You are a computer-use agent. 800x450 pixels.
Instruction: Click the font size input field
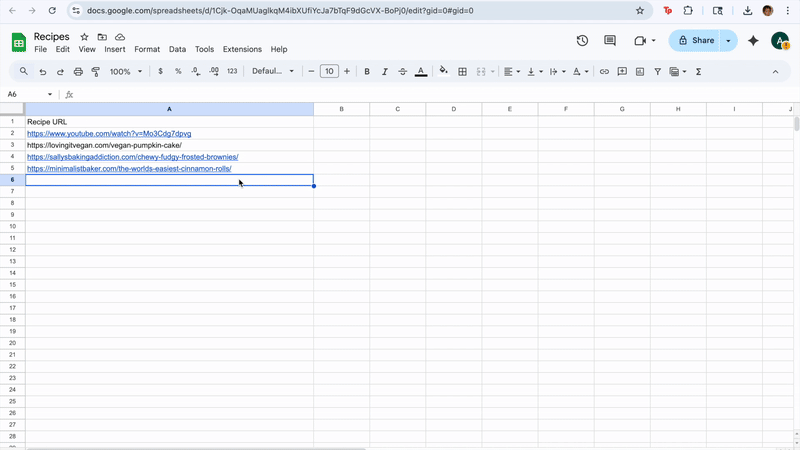[329, 72]
